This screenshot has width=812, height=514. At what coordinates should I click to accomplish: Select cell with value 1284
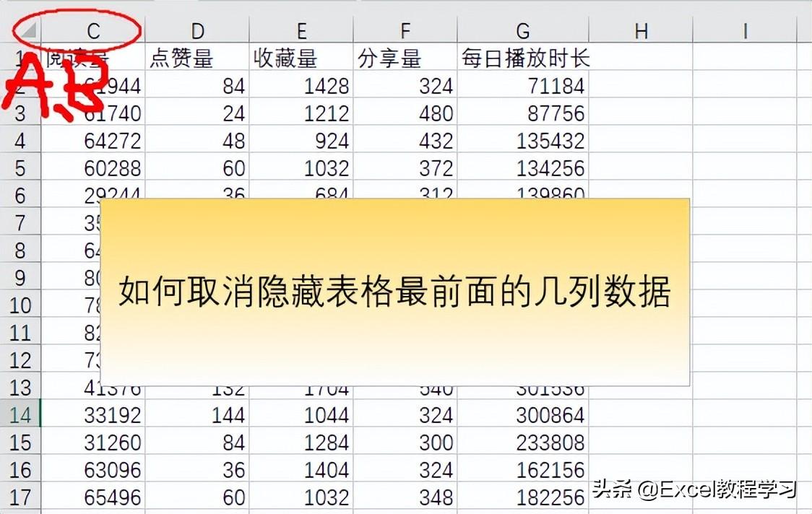pyautogui.click(x=301, y=442)
